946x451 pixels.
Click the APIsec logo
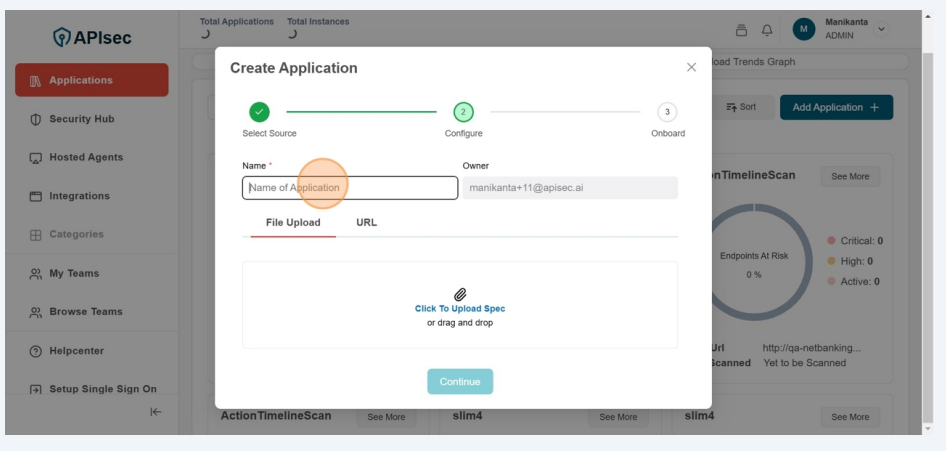pyautogui.click(x=92, y=38)
